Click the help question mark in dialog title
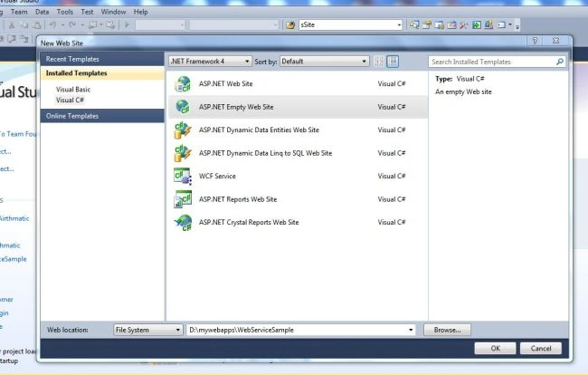The image size is (588, 375). click(x=536, y=41)
